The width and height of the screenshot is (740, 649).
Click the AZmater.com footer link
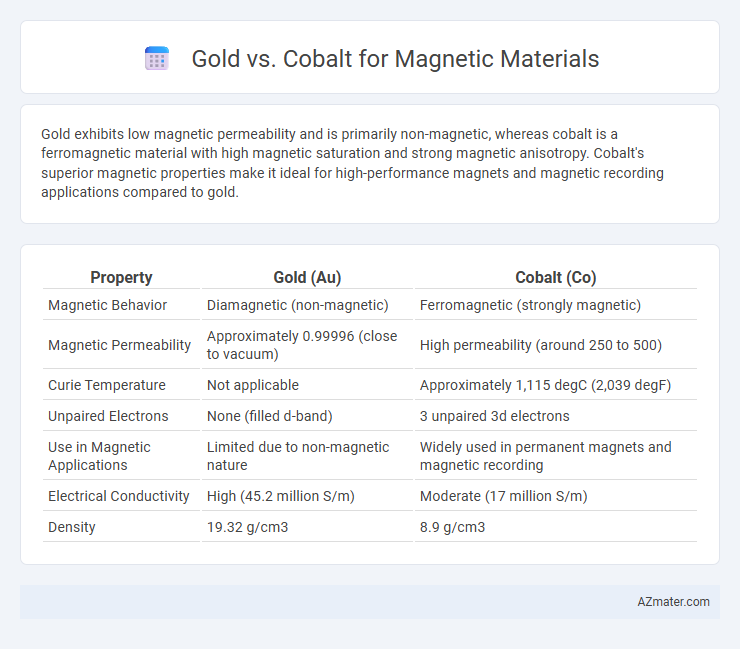coord(673,602)
